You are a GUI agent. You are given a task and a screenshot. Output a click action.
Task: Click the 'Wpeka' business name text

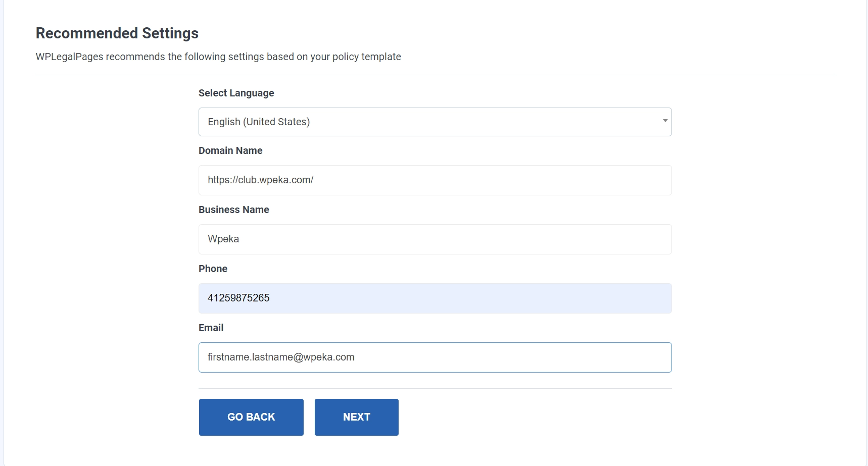click(223, 239)
